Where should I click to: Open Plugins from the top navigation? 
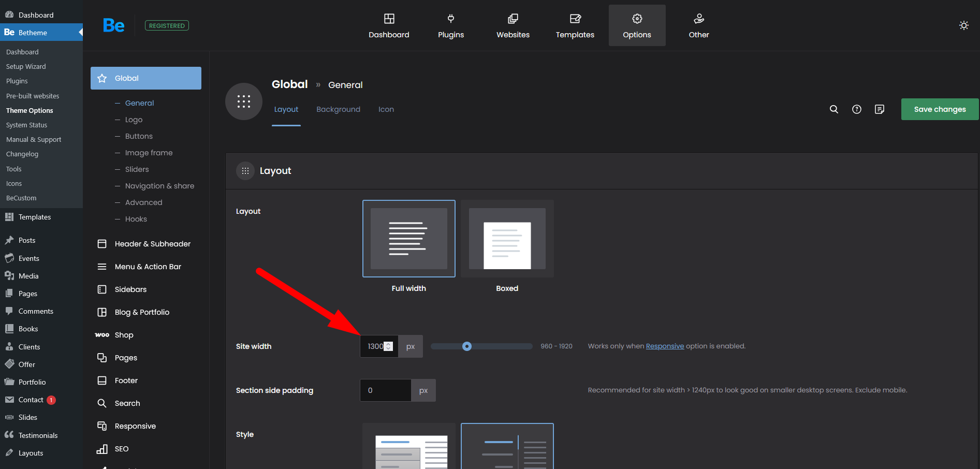coord(450,25)
